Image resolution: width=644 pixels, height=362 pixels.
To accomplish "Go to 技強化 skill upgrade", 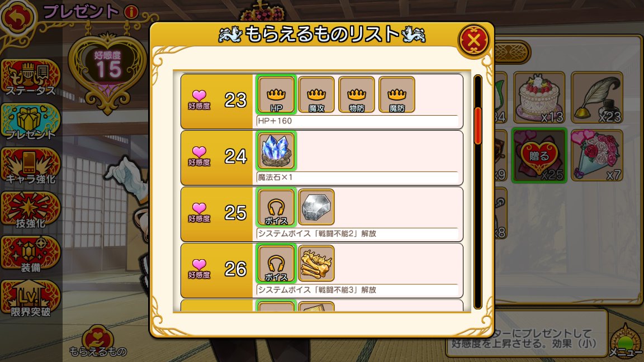I will tap(30, 211).
